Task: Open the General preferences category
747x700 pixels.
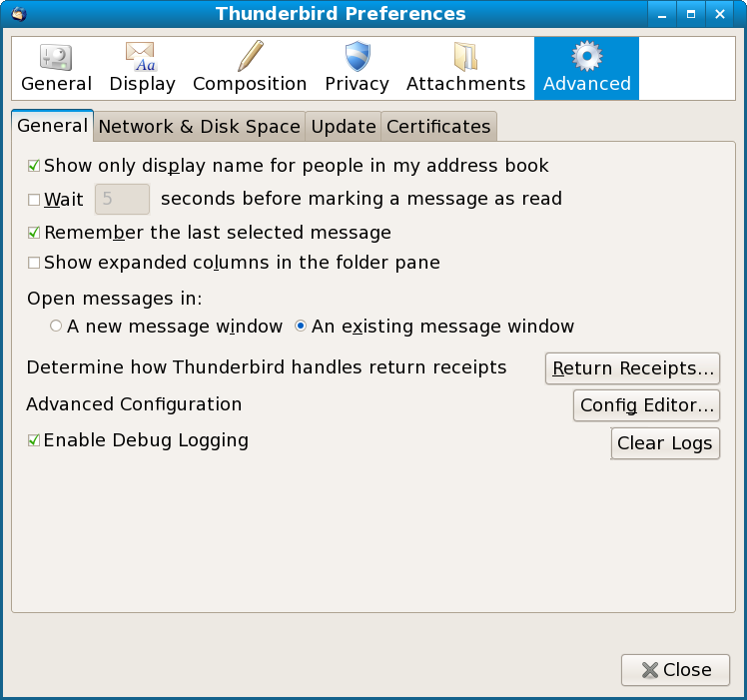Action: tap(56, 69)
